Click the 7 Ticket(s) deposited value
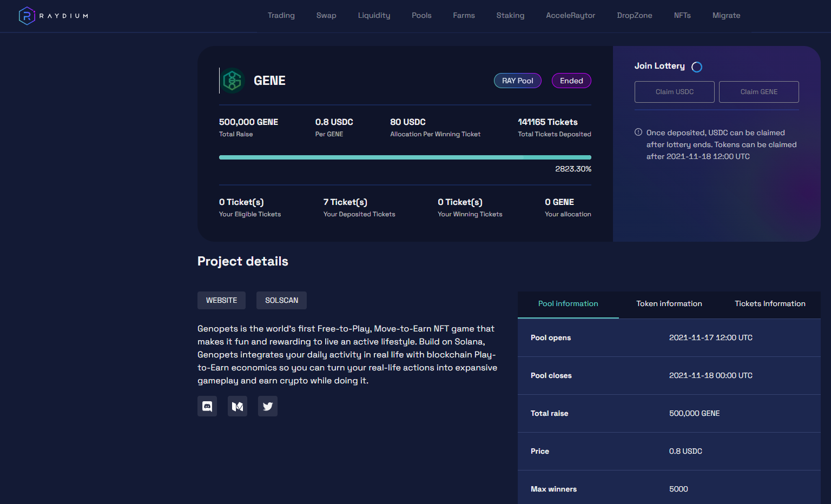 pyautogui.click(x=345, y=202)
